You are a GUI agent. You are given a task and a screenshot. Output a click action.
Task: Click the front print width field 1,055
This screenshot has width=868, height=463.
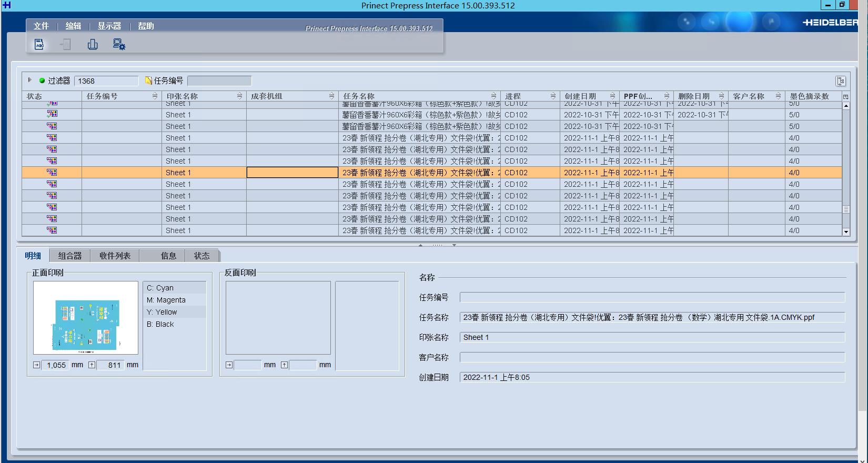click(x=55, y=365)
